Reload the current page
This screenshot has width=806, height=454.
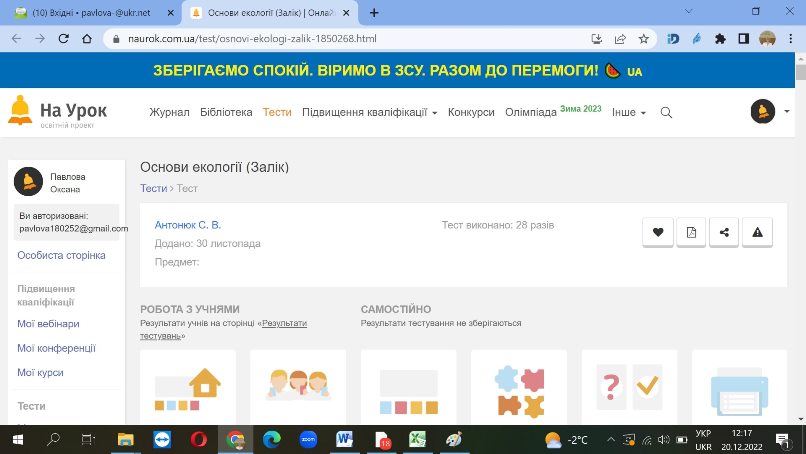coord(64,39)
